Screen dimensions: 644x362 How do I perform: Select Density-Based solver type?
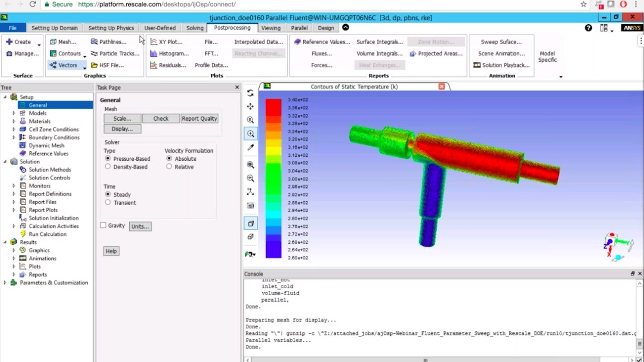coord(108,166)
